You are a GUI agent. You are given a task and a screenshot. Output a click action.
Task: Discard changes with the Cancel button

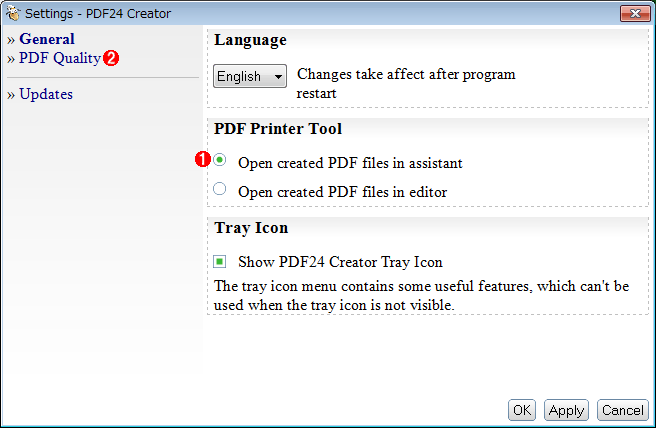click(x=623, y=410)
